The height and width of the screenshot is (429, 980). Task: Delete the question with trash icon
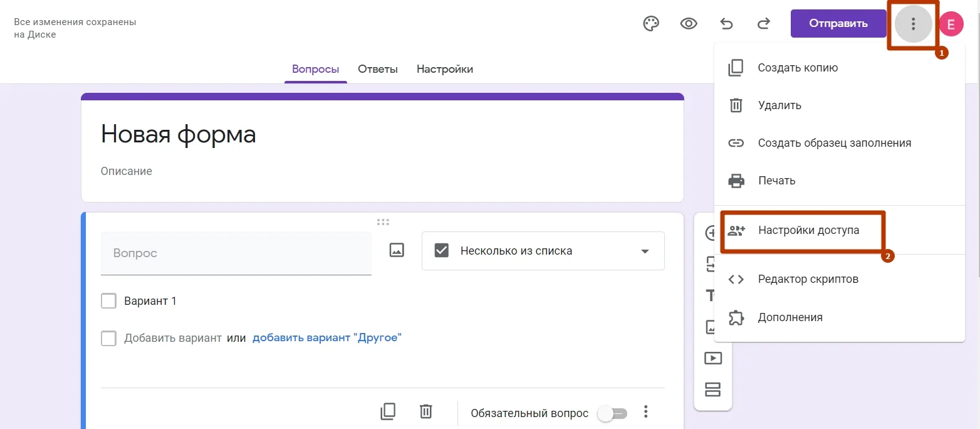[x=425, y=411]
